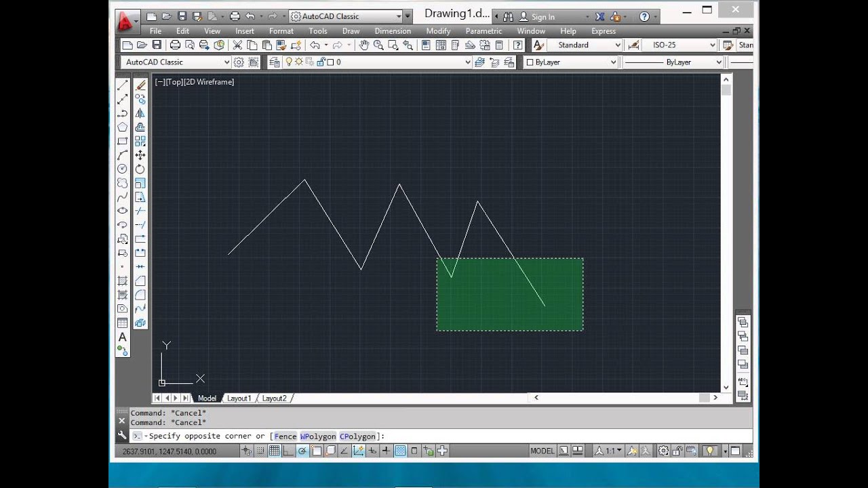Toggle Snap Mode in the status bar
Image resolution: width=868 pixels, height=488 pixels.
coord(260,451)
